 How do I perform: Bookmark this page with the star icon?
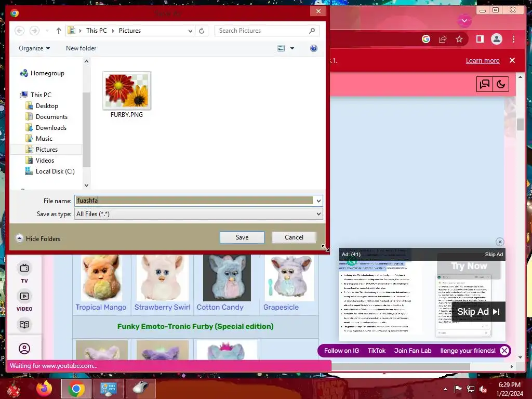459,39
